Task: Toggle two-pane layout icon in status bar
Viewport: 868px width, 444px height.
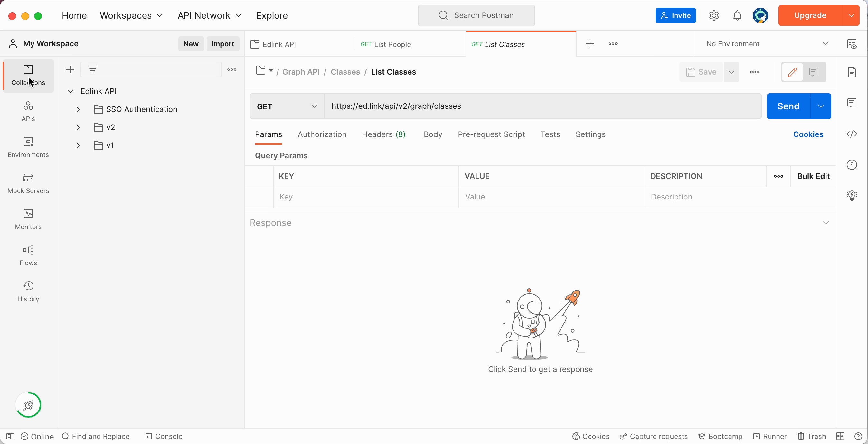Action: click(840, 436)
